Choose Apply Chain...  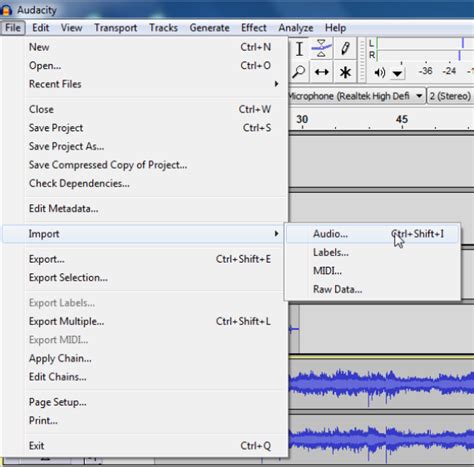(146, 358)
